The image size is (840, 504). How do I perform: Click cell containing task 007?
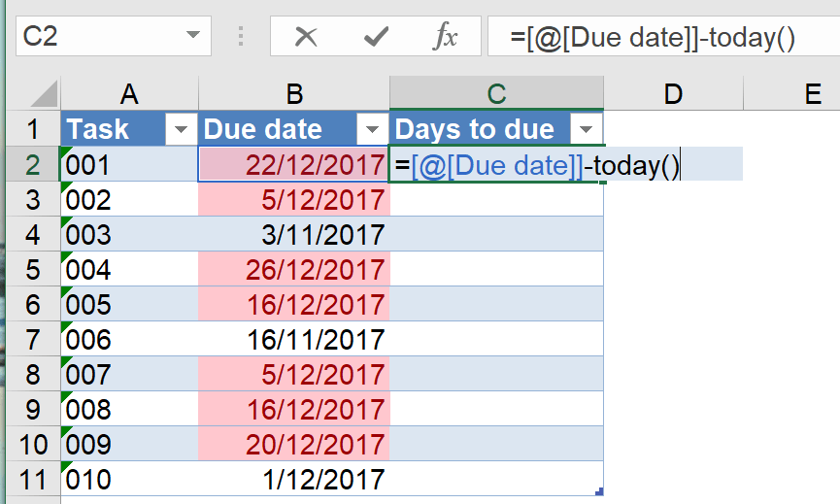point(129,374)
